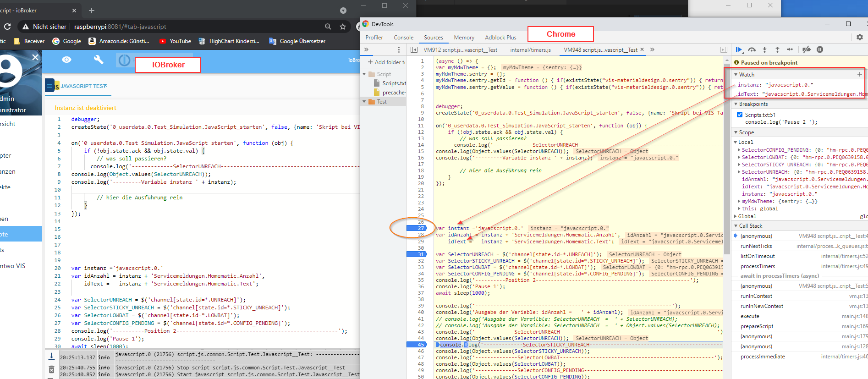
Task: Open more navigator options menu
Action: pyautogui.click(x=399, y=49)
